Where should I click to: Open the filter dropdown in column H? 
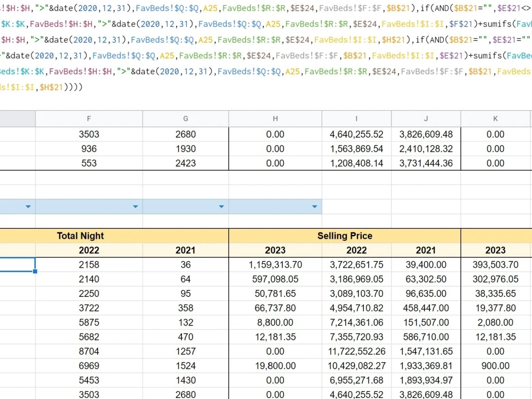click(314, 206)
